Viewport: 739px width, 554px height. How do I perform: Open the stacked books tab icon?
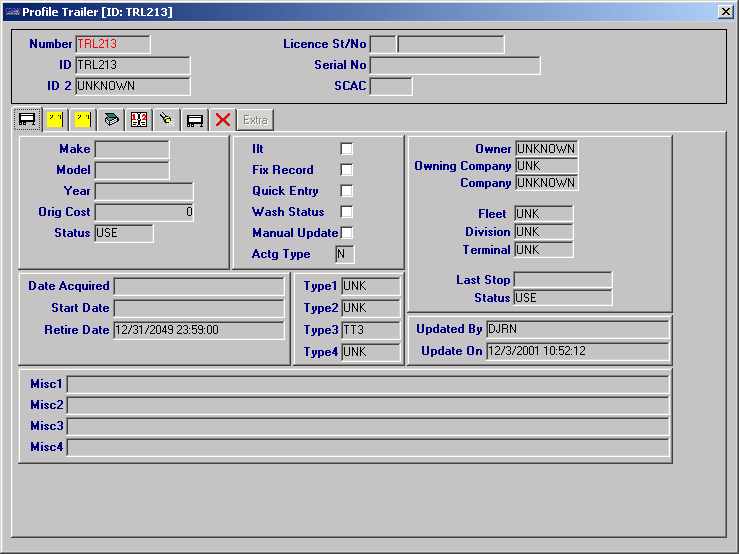[111, 120]
